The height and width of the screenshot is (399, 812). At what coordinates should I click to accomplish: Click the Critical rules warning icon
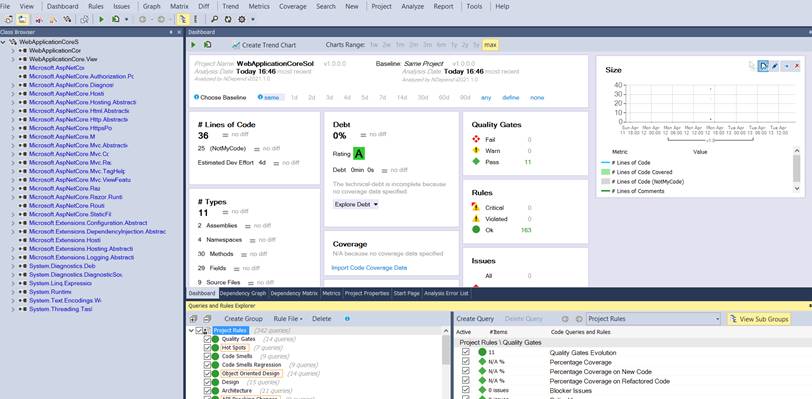(476, 207)
